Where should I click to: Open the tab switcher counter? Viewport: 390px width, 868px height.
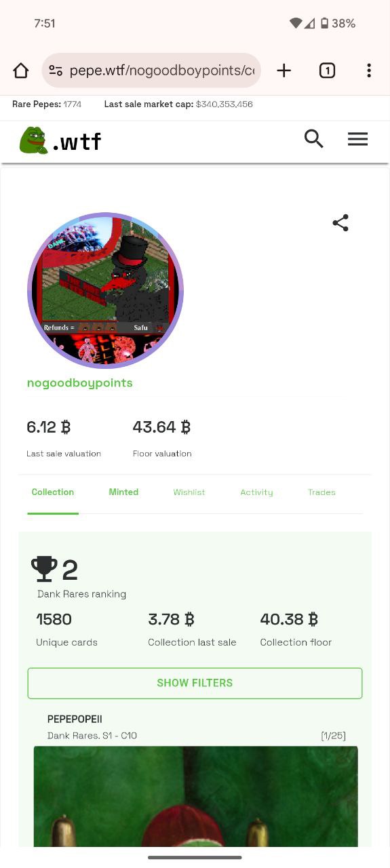tap(327, 71)
